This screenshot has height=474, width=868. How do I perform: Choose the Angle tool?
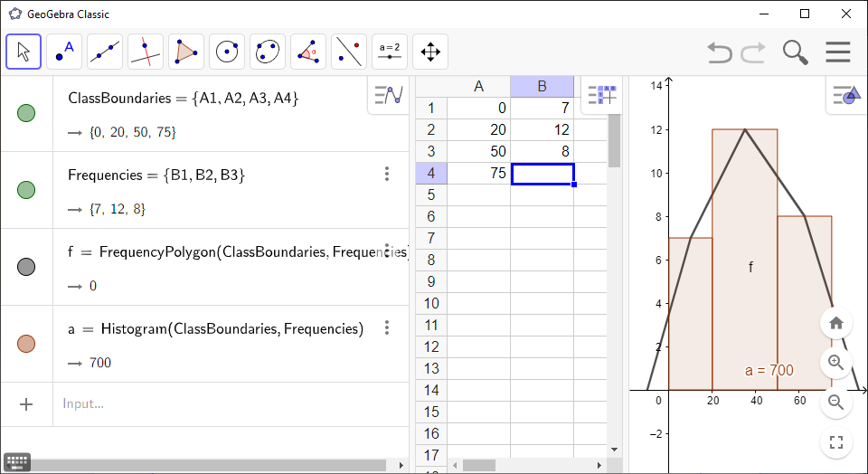[308, 52]
